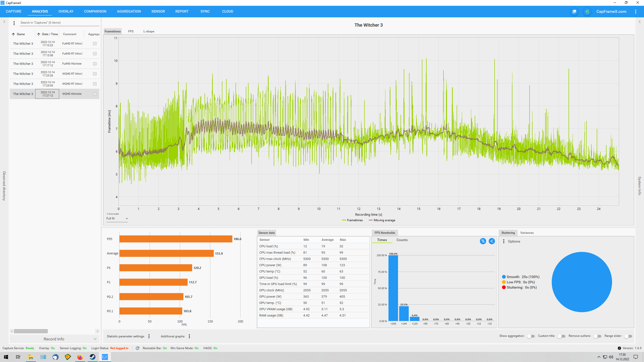The image size is (644, 362).
Task: Select the L-shape graph tab
Action: tap(149, 31)
